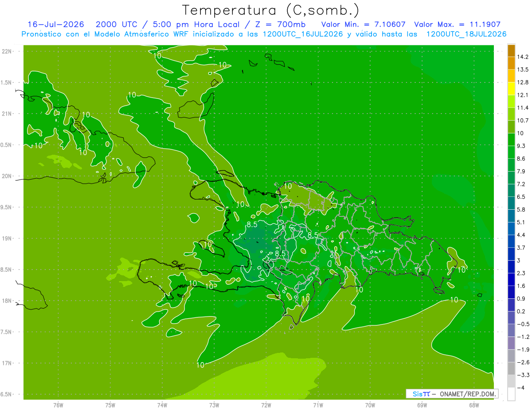
Task: Click 'Pronóstico con el Modelo Atmósferico WRF' text
Action: [x=106, y=34]
